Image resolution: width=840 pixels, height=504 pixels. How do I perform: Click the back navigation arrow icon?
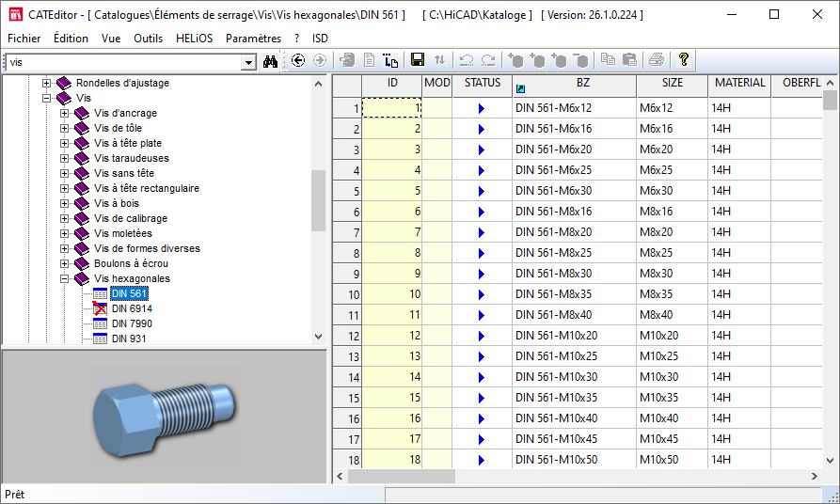point(298,60)
